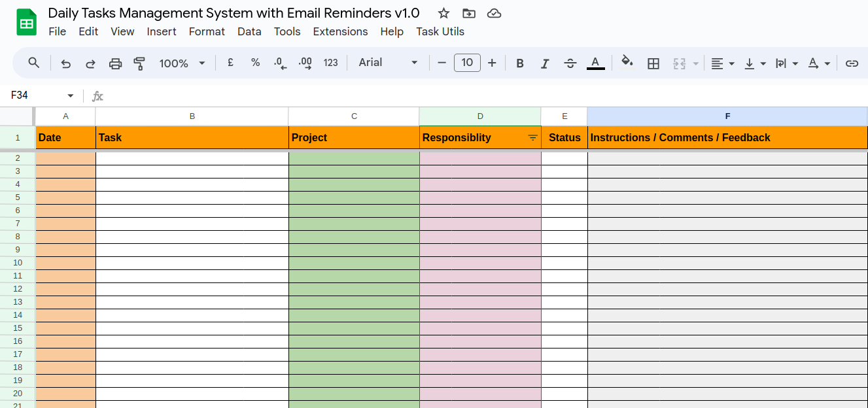Click the insert link icon
Image resolution: width=868 pixels, height=408 pixels.
[852, 63]
